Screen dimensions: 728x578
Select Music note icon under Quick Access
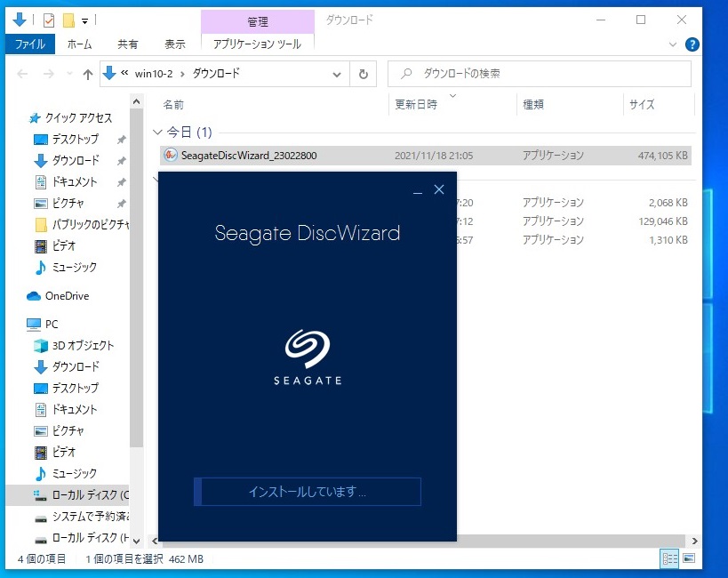click(x=41, y=267)
